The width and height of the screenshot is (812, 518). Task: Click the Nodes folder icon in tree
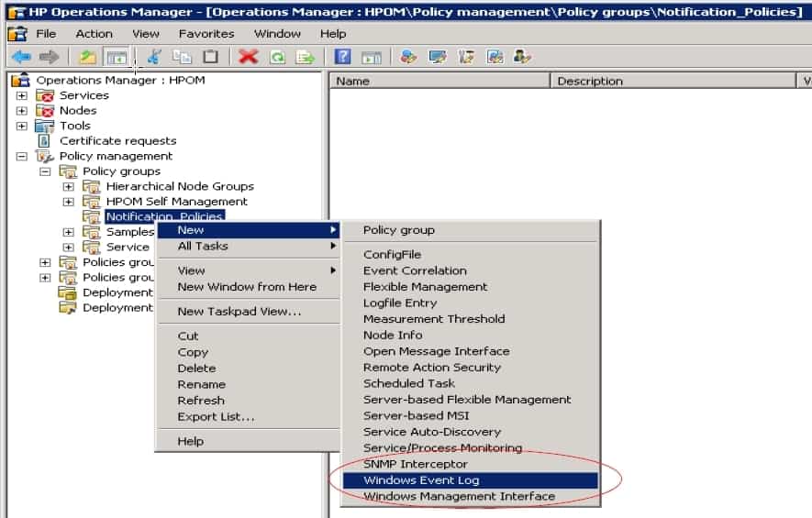point(45,111)
